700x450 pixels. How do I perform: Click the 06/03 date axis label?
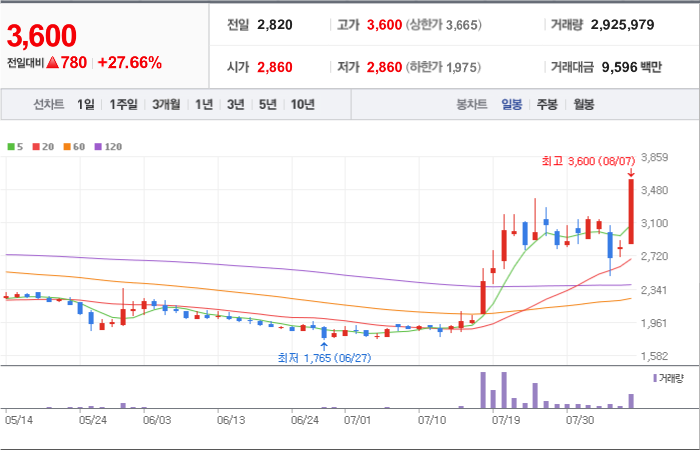pos(157,421)
